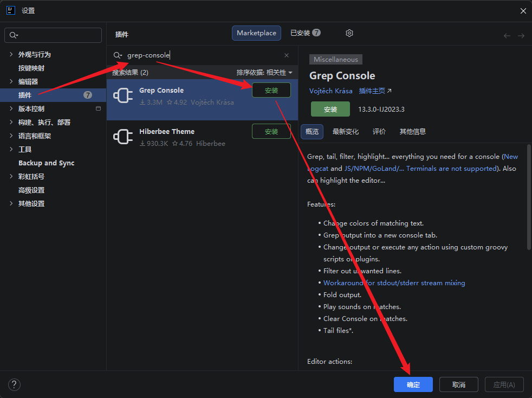Screen dimensions: 532x398
Task: Cancel with the 取消 button
Action: point(459,385)
